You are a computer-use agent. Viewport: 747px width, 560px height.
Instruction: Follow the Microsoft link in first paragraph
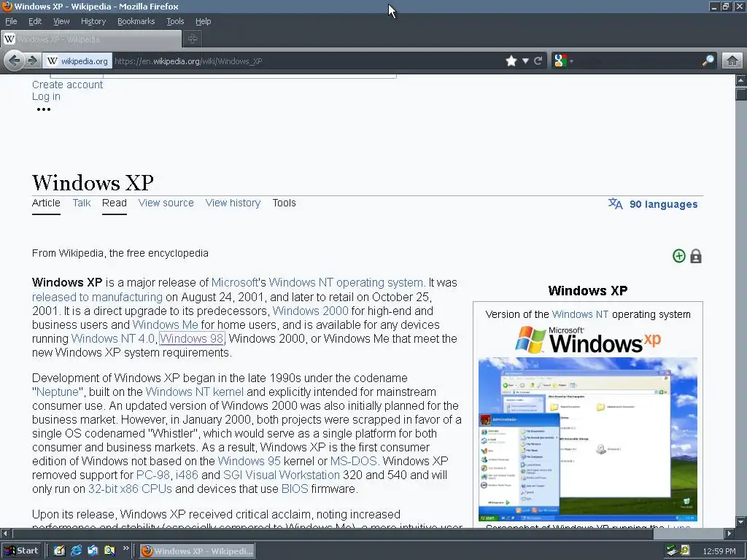pyautogui.click(x=234, y=282)
